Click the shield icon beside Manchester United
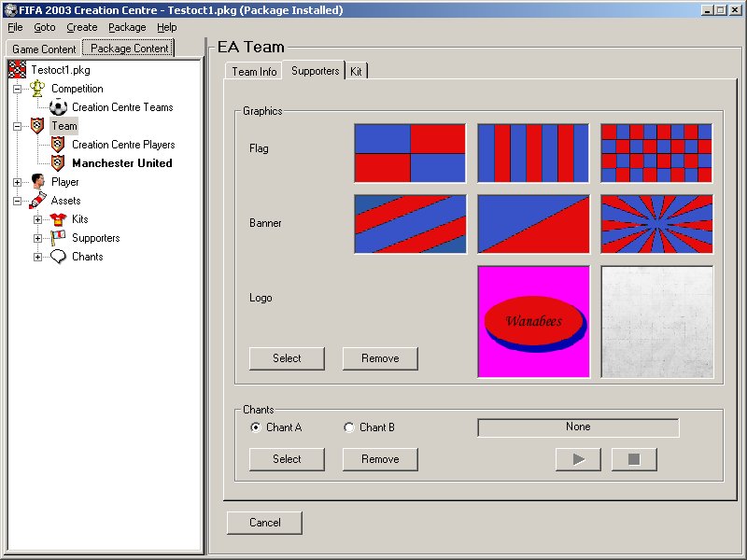Image resolution: width=747 pixels, height=560 pixels. click(58, 162)
